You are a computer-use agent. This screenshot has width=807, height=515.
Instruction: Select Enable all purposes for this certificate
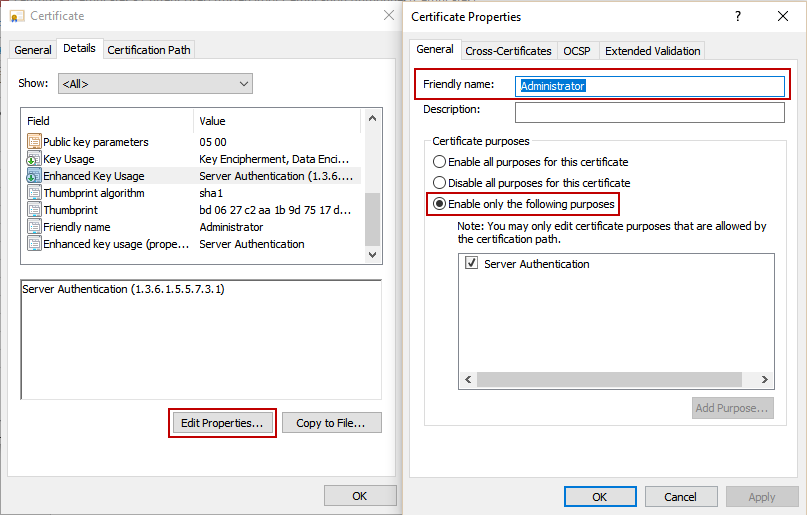tap(439, 162)
